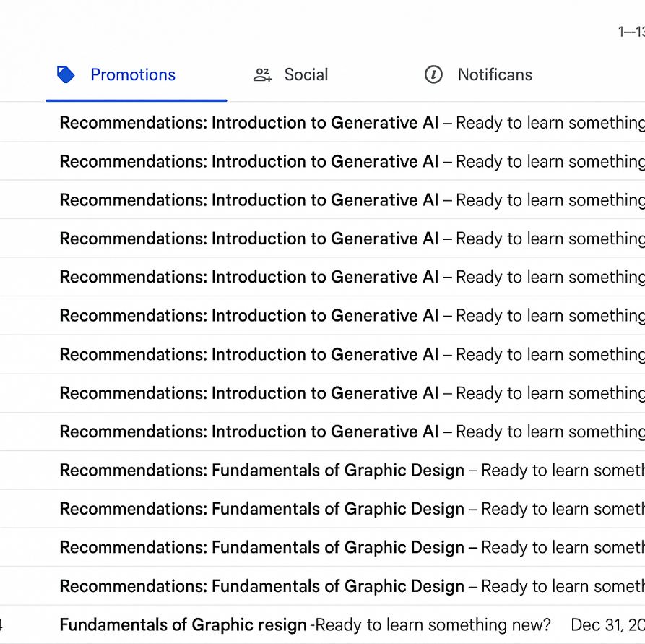The width and height of the screenshot is (645, 644).
Task: Open the "Fundamentals of Graphic resign" email
Action: [183, 624]
